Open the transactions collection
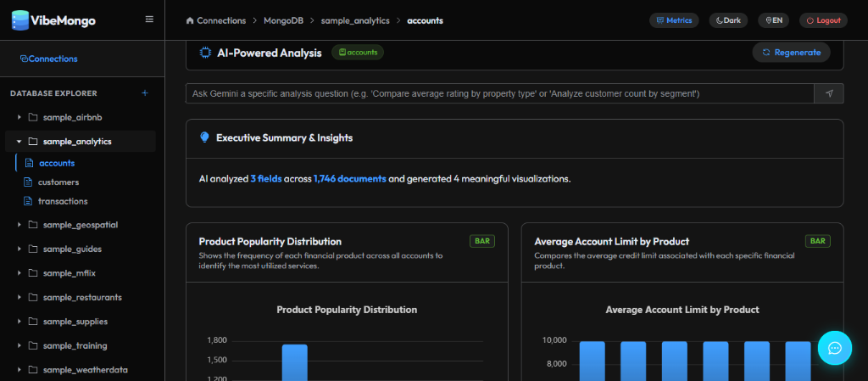868x381 pixels. [x=63, y=201]
